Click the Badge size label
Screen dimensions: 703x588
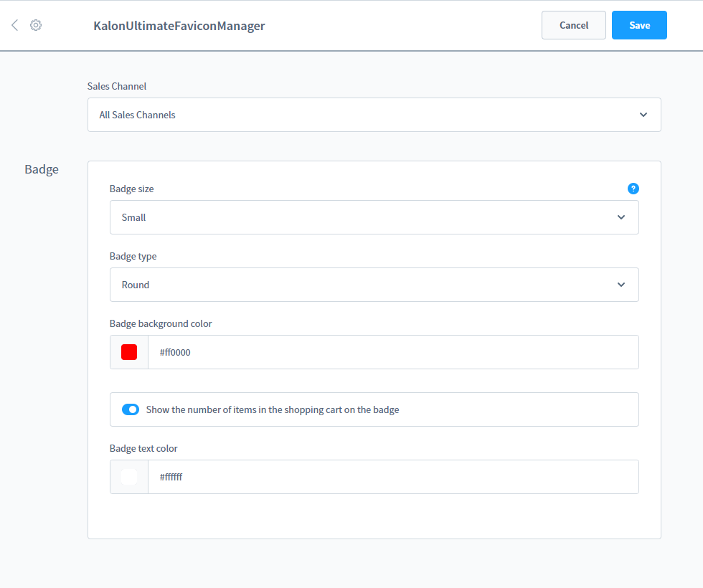(x=131, y=189)
